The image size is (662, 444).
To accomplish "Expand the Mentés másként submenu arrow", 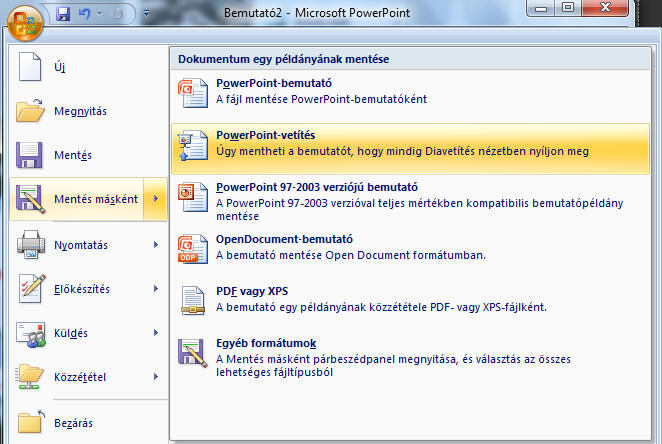I will click(156, 199).
